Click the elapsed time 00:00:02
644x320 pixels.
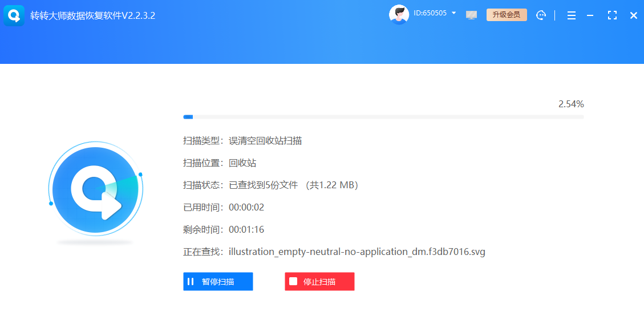246,208
